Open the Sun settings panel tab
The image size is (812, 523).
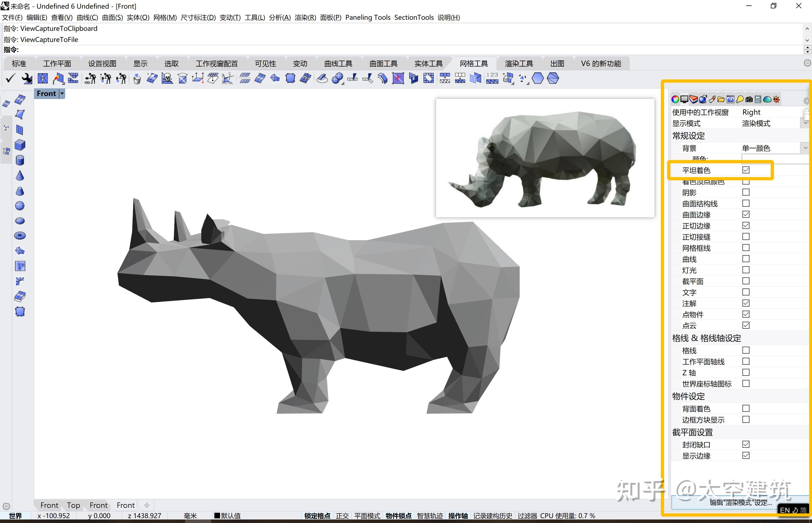tap(777, 99)
